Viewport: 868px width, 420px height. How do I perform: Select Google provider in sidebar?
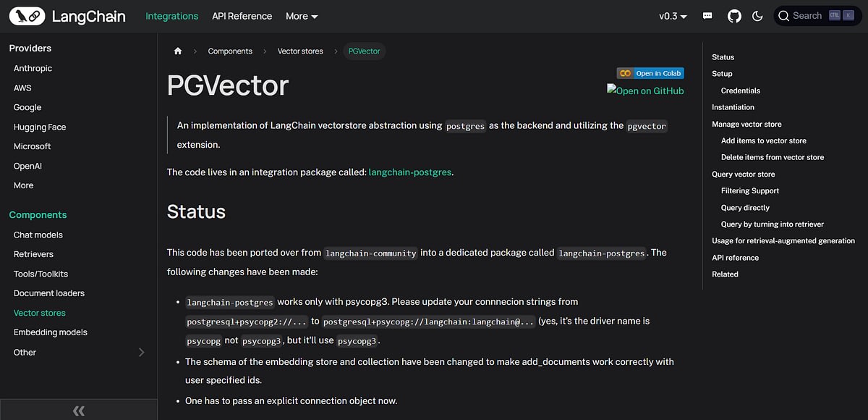click(x=27, y=107)
